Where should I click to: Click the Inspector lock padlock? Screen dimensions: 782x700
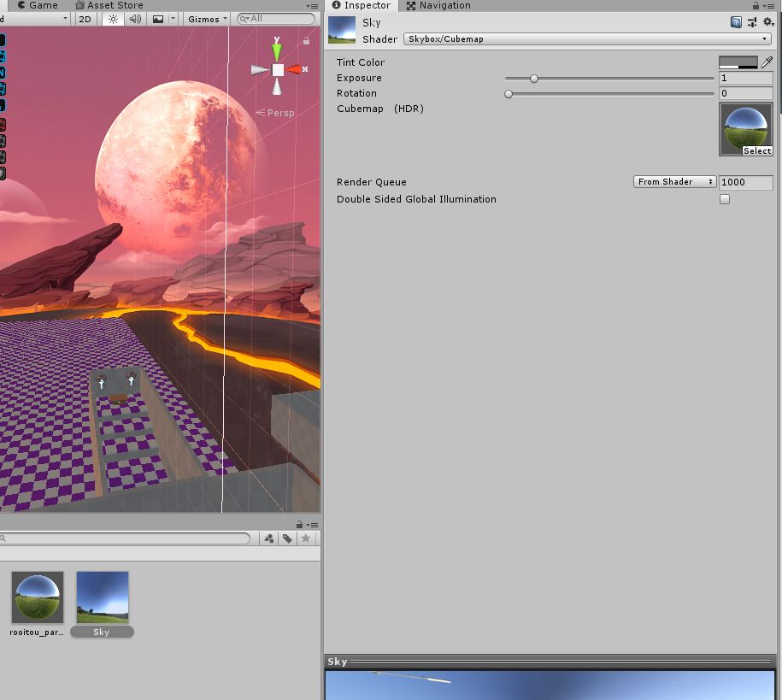(757, 5)
